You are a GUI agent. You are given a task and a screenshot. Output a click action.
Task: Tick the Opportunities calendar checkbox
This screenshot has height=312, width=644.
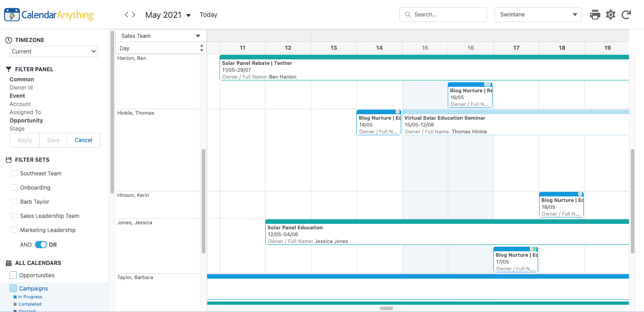pyautogui.click(x=13, y=275)
